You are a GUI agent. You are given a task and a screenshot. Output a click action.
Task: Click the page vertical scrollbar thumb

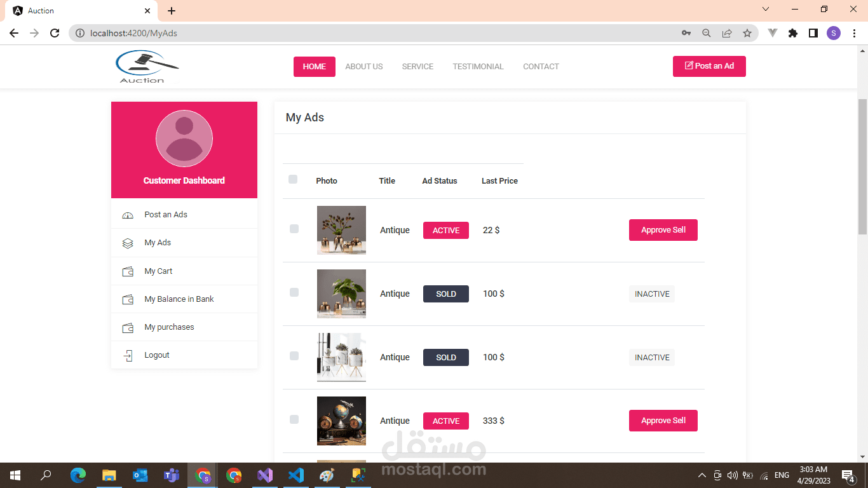pos(863,166)
